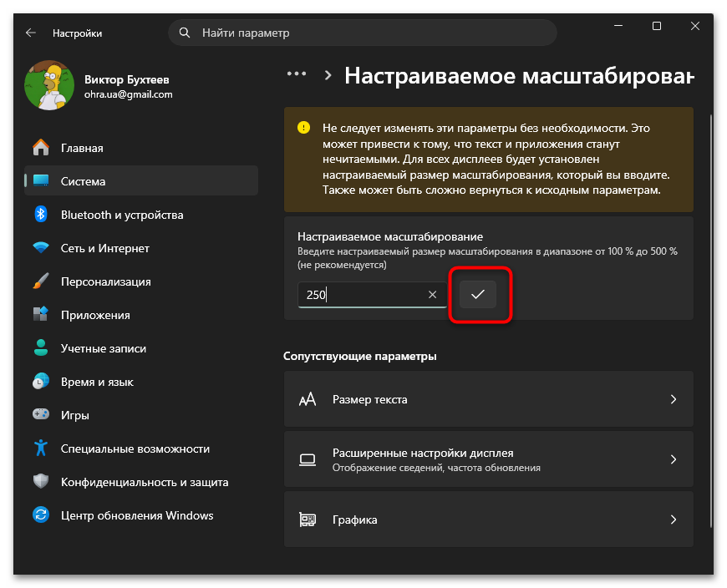Click the chevron for Расширенные настройки дисплея
This screenshot has height=588, width=727.
tap(674, 459)
